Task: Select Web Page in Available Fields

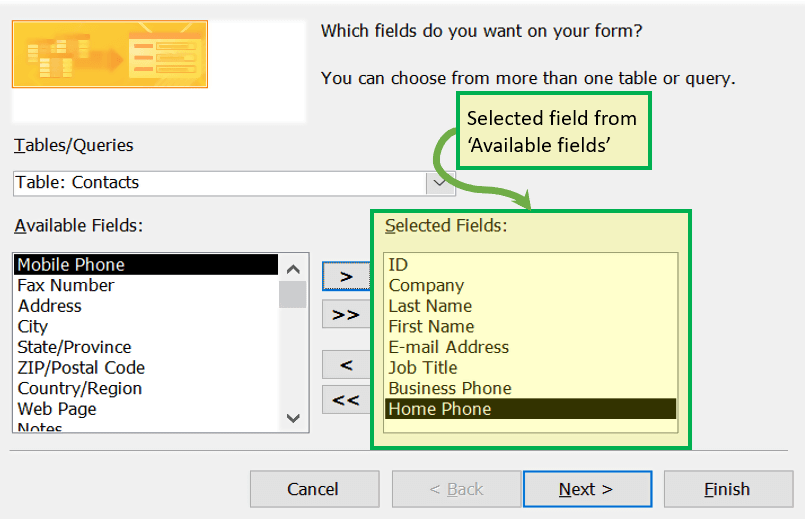Action: click(x=56, y=409)
